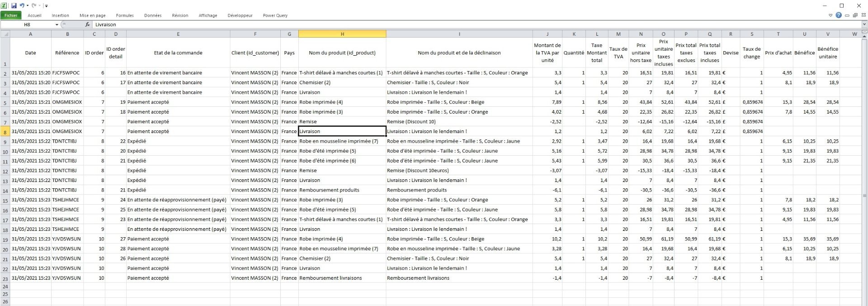This screenshot has width=868, height=306.
Task: Click the Select All corner of the grid
Action: point(5,34)
